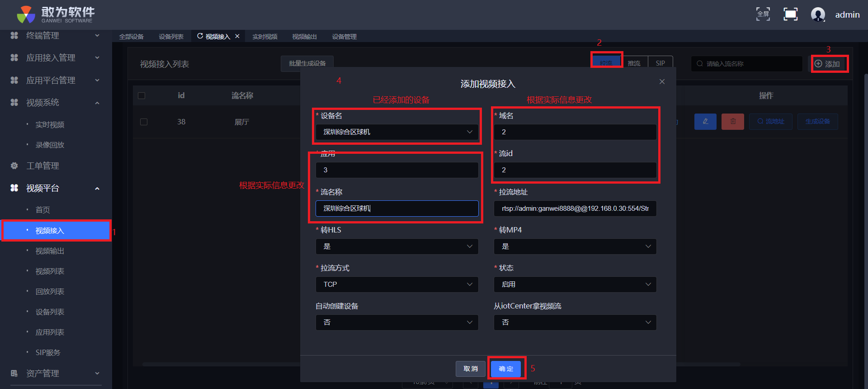Switch to the 全部设备 tab
This screenshot has width=868, height=389.
click(132, 37)
